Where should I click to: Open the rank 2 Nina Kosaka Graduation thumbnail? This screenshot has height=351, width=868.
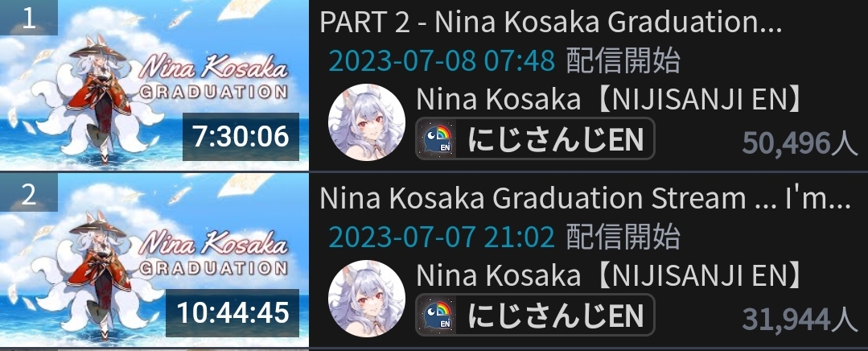point(154,260)
